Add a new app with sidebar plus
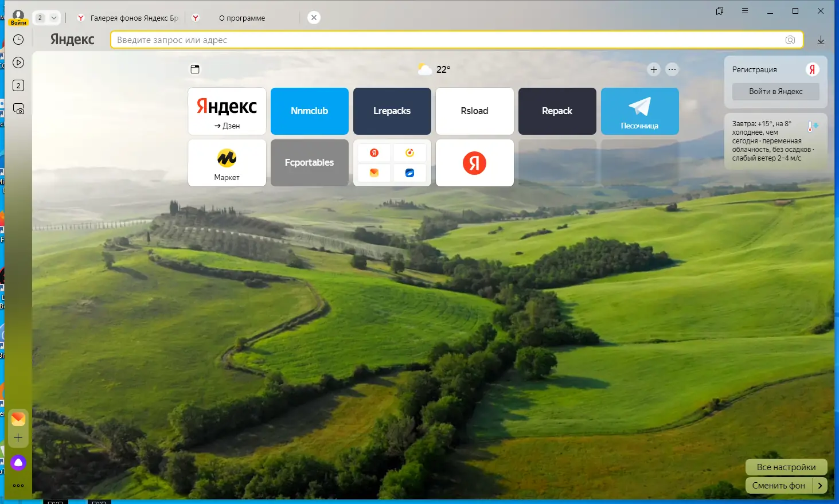The width and height of the screenshot is (839, 504). (18, 438)
